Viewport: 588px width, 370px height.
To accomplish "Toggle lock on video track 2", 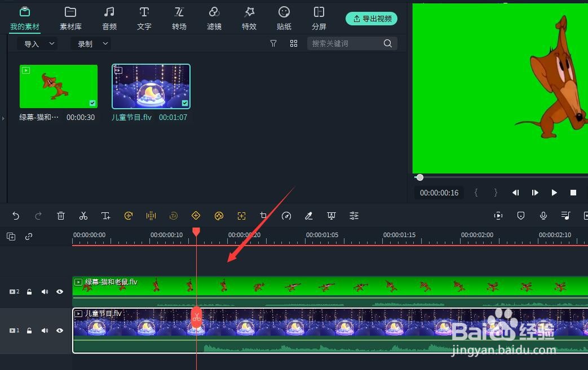I will click(29, 292).
